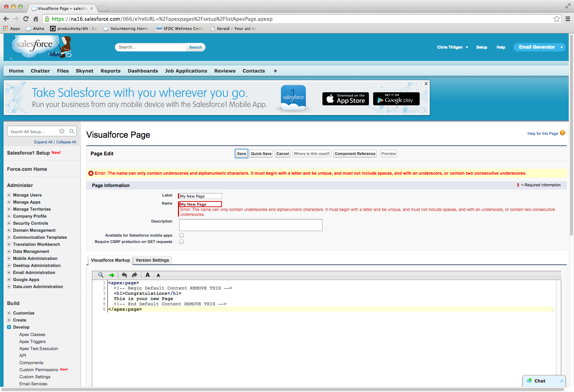Click the search icon in markup editor toolbar
Image resolution: width=574 pixels, height=392 pixels.
(x=101, y=275)
